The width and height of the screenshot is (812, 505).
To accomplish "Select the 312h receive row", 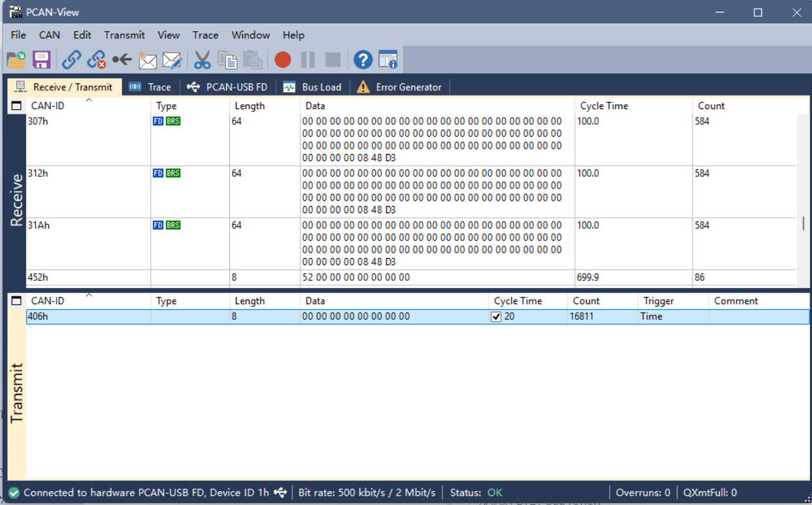I will pyautogui.click(x=411, y=192).
